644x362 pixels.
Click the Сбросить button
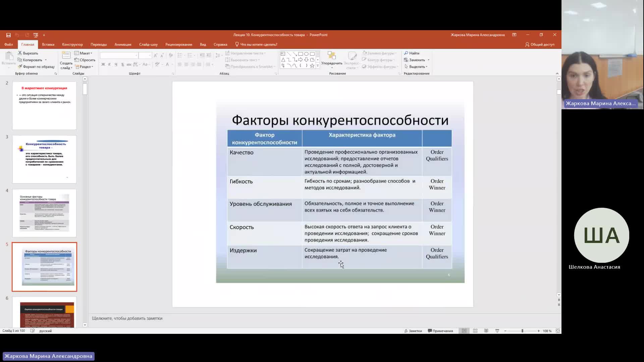[85, 60]
